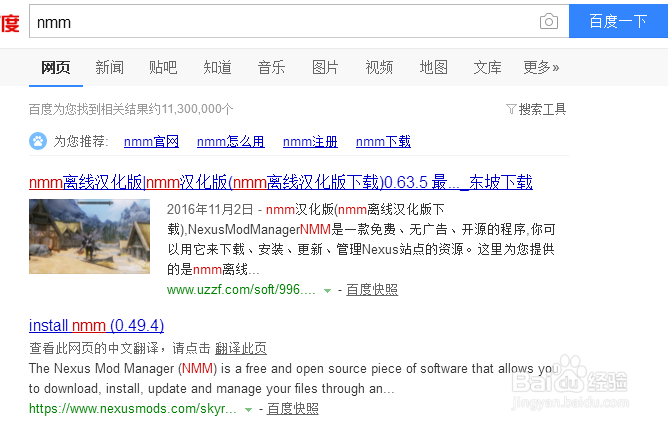Click the nmm官网 suggestion link
Screen dimensions: 668x426
coord(151,141)
